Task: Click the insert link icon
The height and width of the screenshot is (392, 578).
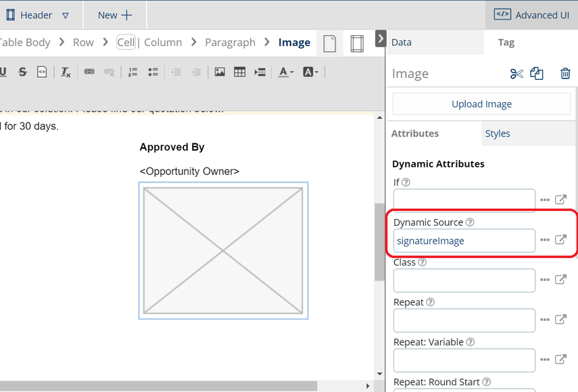Action: click(x=89, y=72)
